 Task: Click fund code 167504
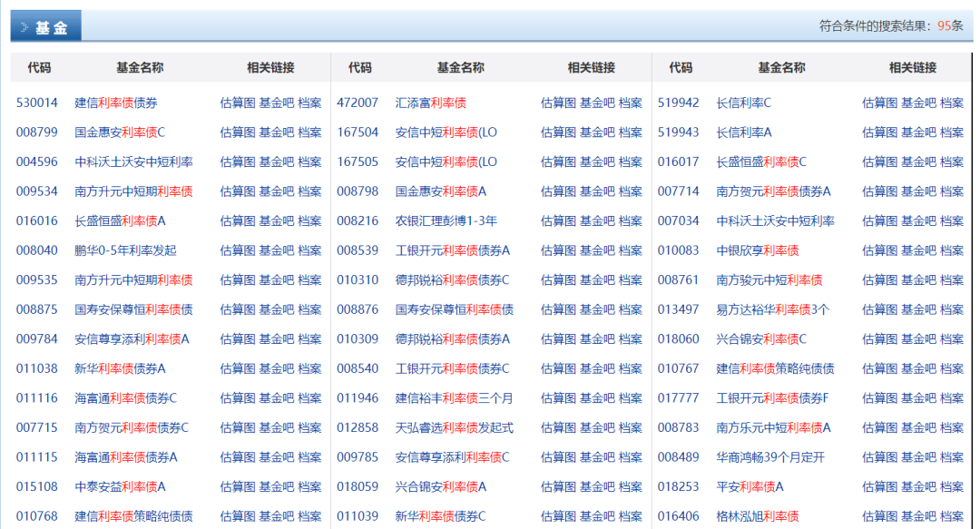(358, 132)
